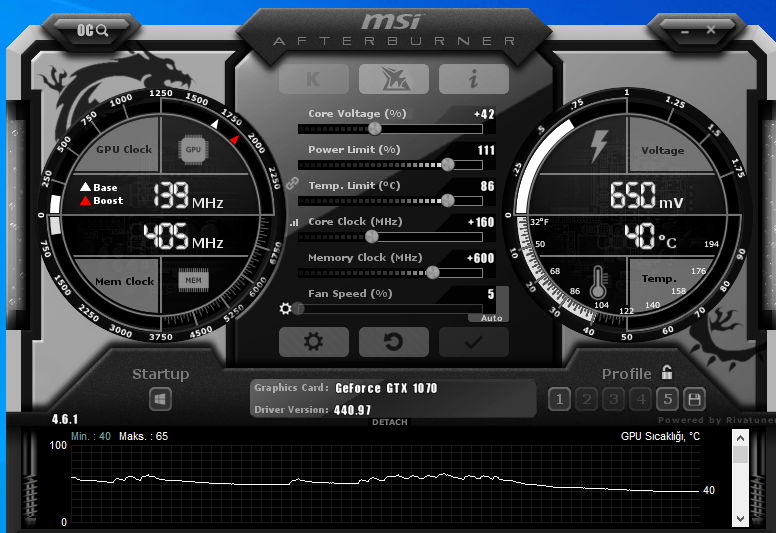776x533 pixels.
Task: Toggle the Windows Startup icon
Action: (x=160, y=399)
